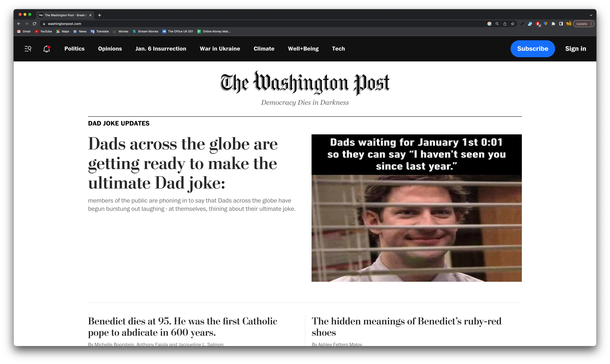Click the share icon in the address bar

[505, 24]
